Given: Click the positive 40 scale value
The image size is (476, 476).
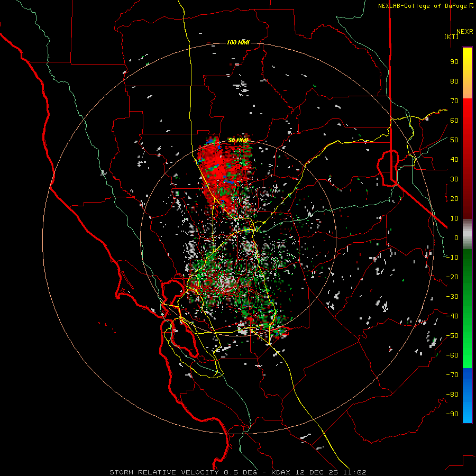Looking at the screenshot, I should click(454, 160).
